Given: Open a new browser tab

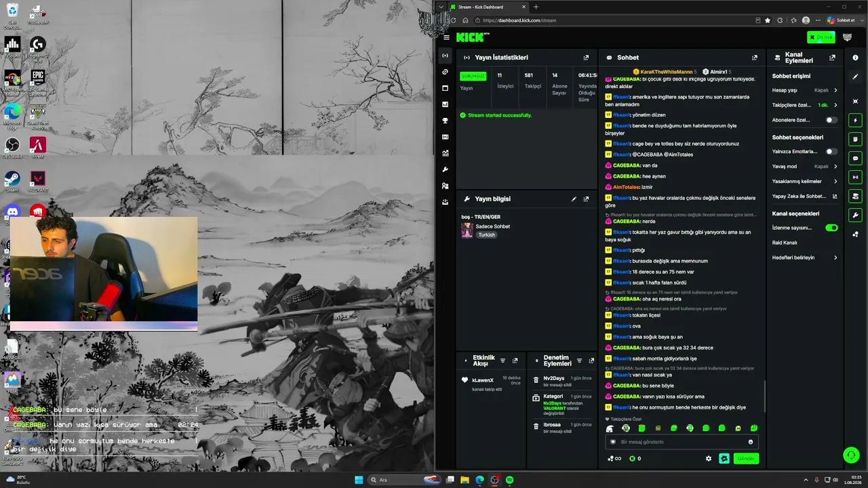Looking at the screenshot, I should [536, 7].
